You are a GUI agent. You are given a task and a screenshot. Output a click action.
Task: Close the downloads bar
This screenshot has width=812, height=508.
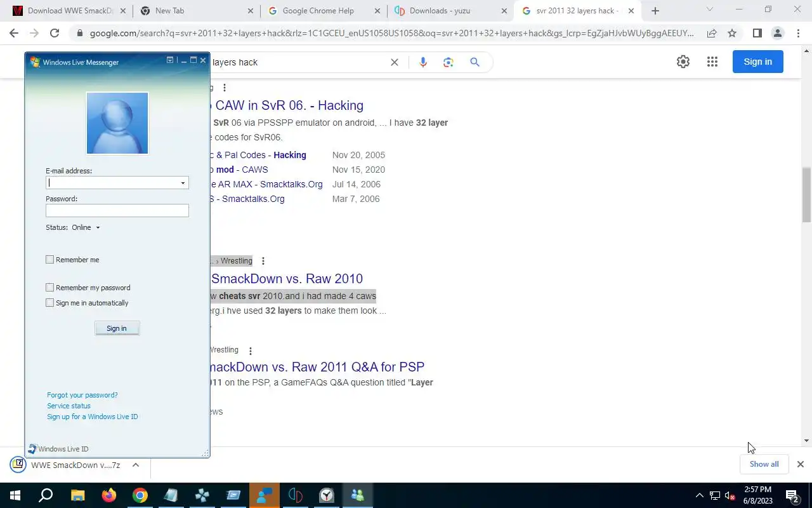coord(800,464)
